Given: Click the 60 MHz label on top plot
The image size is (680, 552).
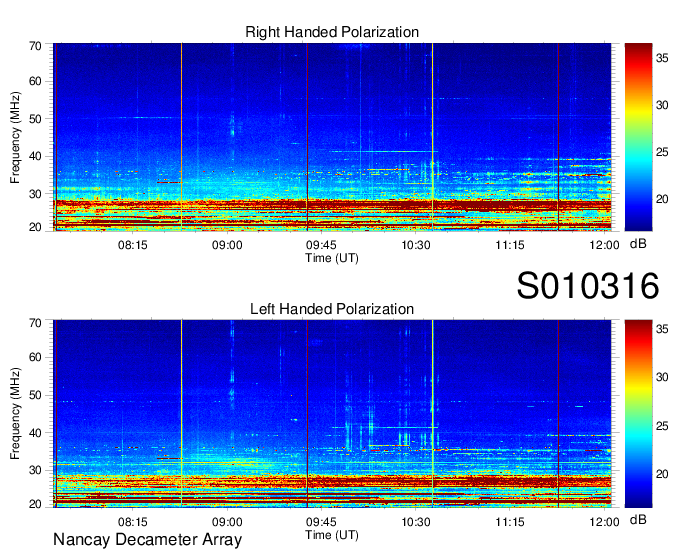Looking at the screenshot, I should [35, 82].
